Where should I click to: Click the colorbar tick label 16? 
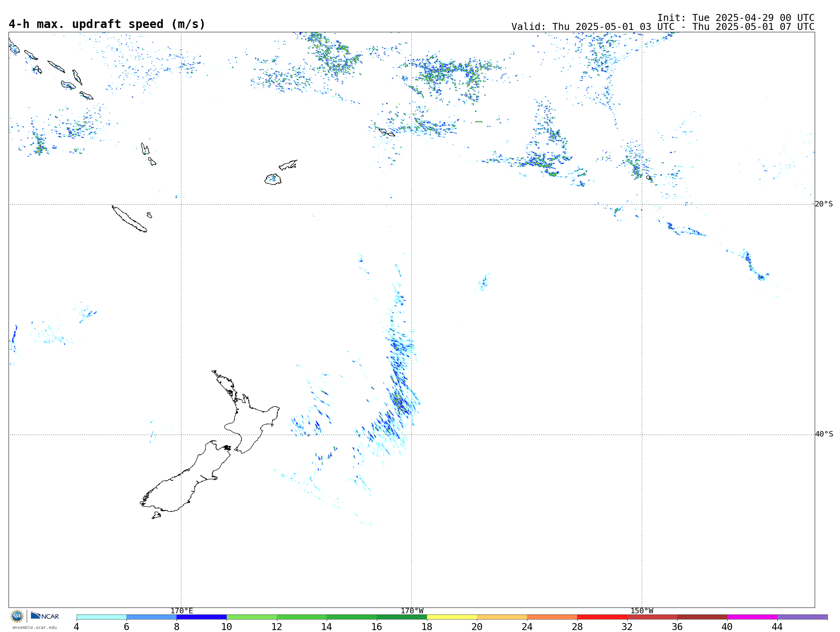click(377, 627)
